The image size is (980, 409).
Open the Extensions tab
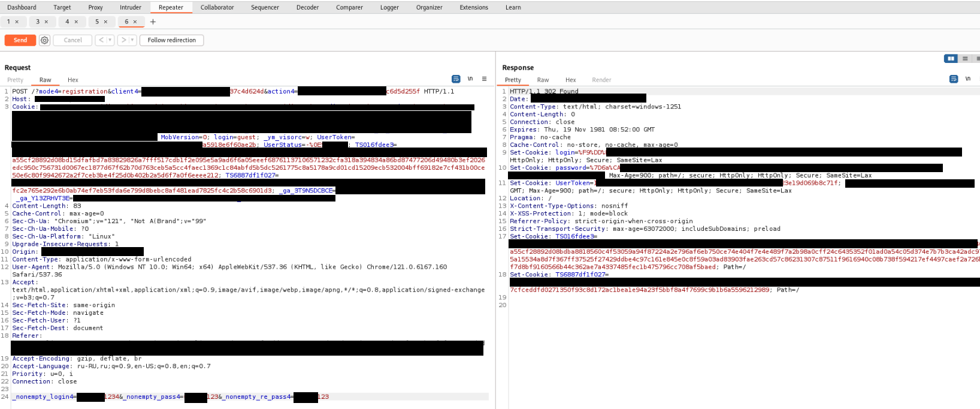[474, 7]
